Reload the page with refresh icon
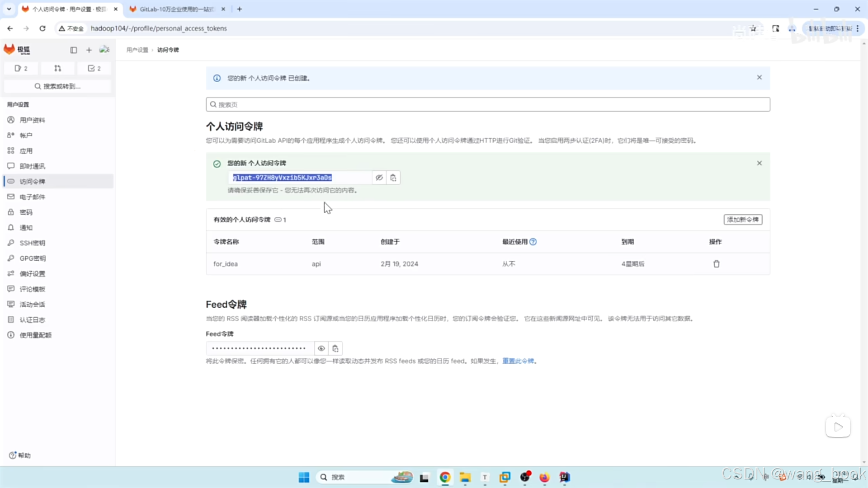Screen dimensions: 868x488 coord(42,28)
